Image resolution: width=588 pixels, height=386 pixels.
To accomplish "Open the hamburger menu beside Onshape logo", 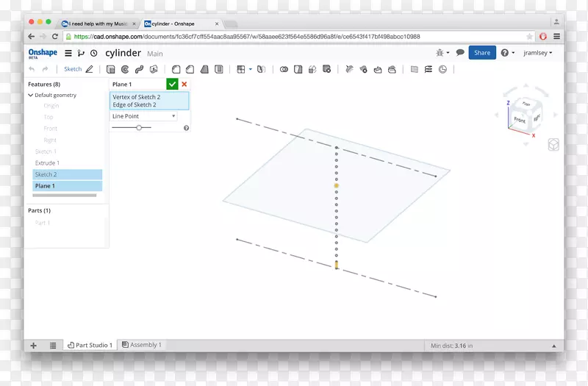I will pos(68,53).
